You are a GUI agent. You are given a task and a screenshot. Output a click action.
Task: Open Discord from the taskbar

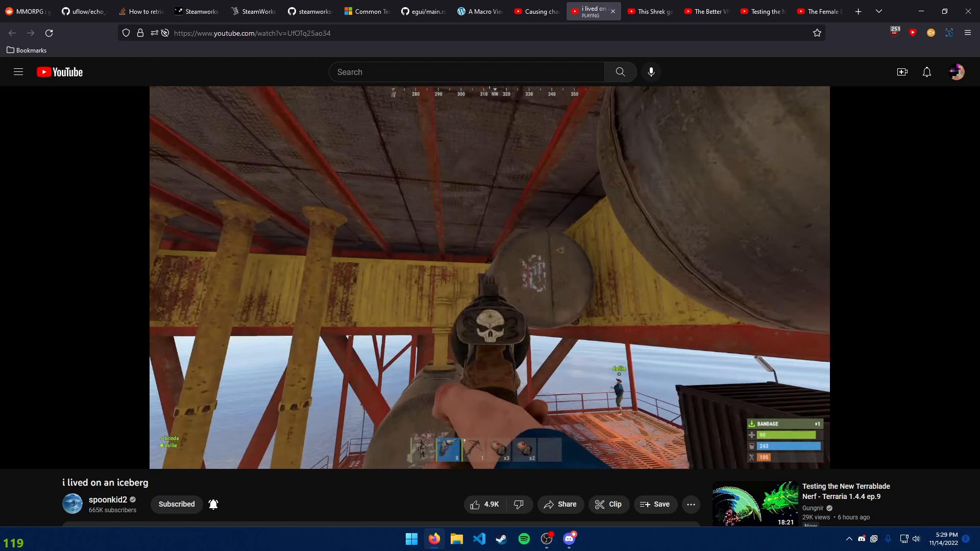(x=569, y=539)
